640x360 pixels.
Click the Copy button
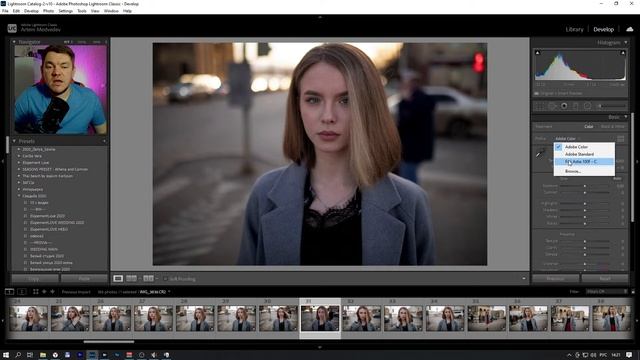coord(35,279)
